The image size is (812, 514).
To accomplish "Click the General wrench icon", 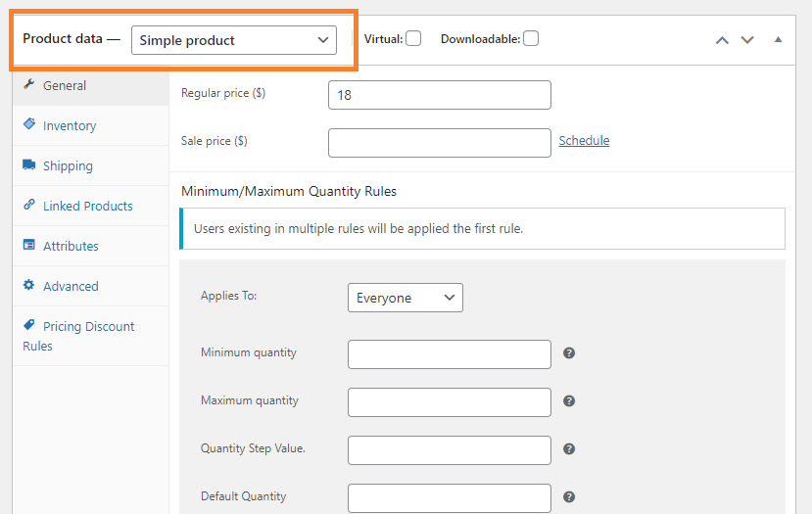I will 29,84.
